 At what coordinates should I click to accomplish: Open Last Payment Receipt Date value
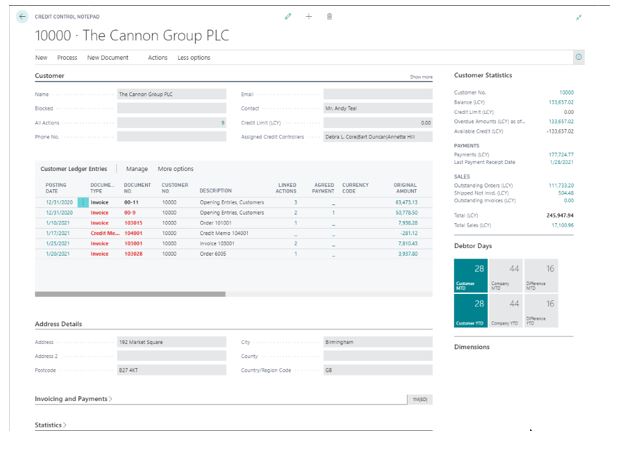tap(562, 162)
